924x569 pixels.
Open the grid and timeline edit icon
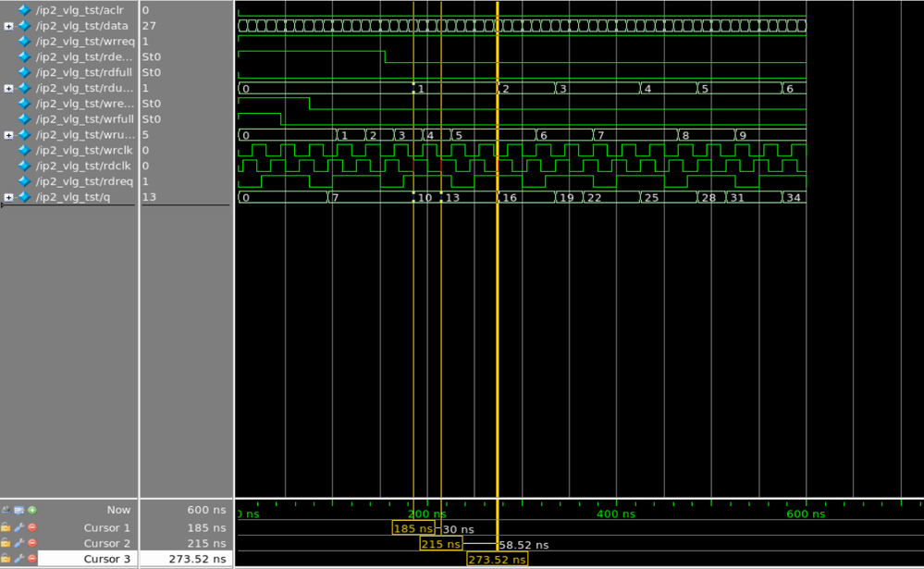click(x=18, y=510)
